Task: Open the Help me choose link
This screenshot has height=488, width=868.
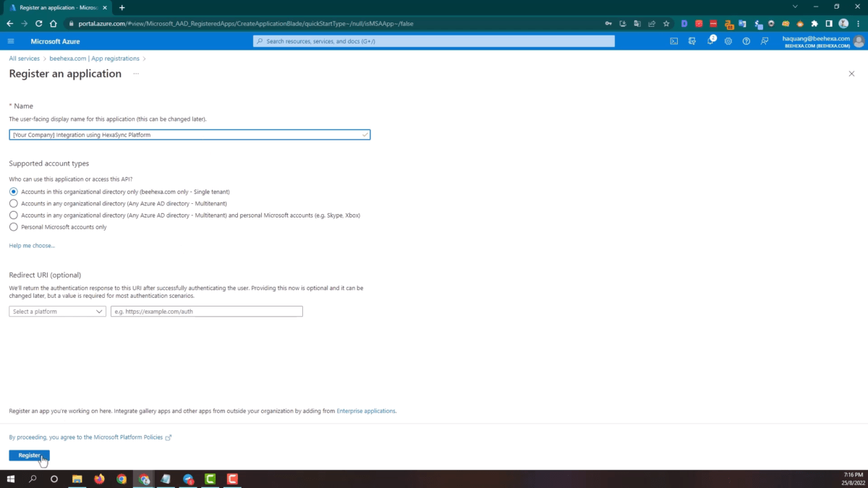Action: (31, 245)
